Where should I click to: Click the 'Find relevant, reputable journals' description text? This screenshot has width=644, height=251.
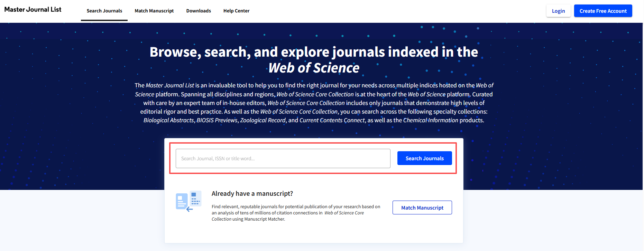pyautogui.click(x=296, y=213)
